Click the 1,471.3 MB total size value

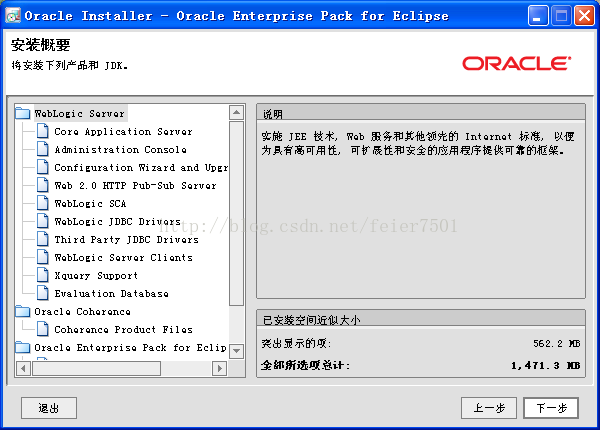click(546, 366)
